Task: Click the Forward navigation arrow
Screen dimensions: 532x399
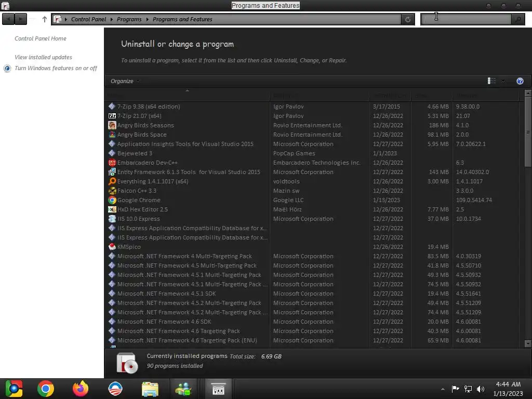Action: (x=21, y=19)
